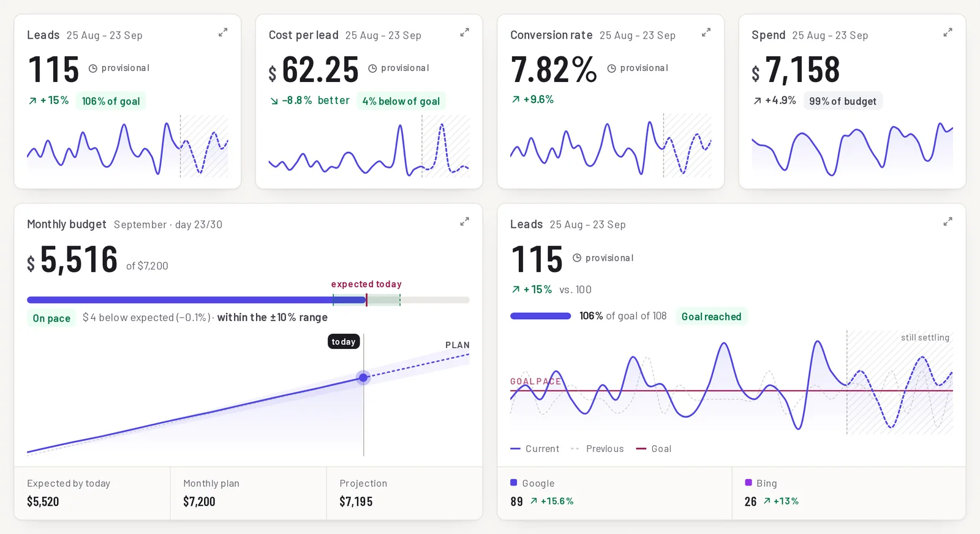Click the On pace status badge
980x534 pixels.
pos(51,318)
